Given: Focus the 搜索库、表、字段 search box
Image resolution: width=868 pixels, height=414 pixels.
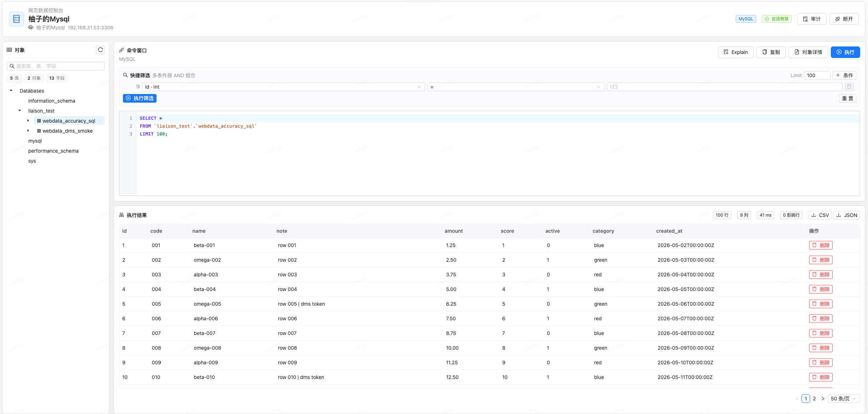Looking at the screenshot, I should 56,66.
